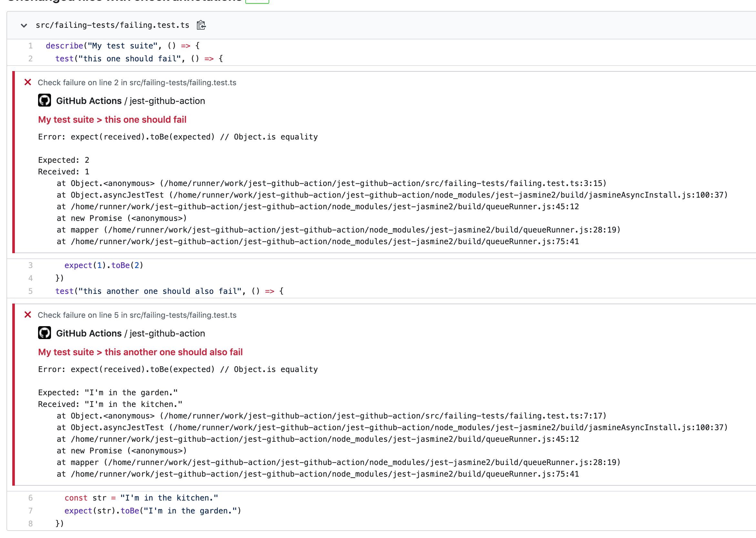Click line number 1 in the gutter
Viewport: 756px width, 538px height.
pos(30,46)
